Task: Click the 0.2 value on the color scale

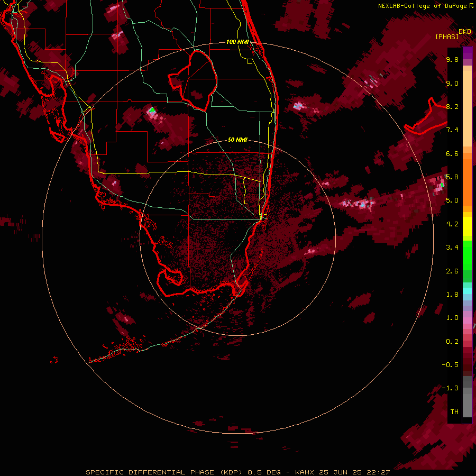Action: pyautogui.click(x=452, y=342)
